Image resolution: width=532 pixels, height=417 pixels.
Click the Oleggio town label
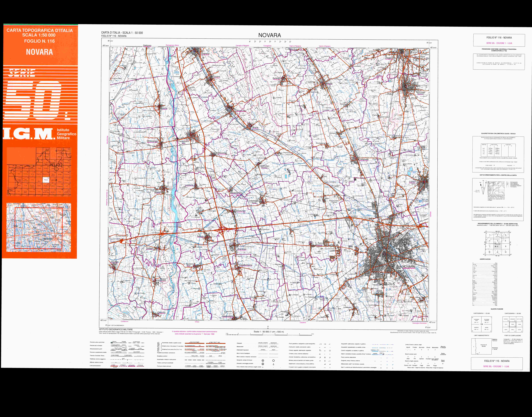click(x=389, y=58)
